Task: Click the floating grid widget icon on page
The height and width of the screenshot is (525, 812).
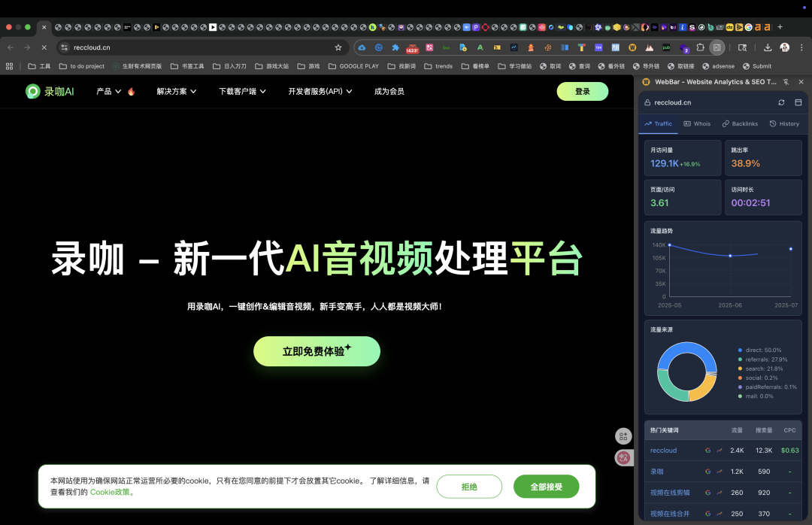Action: [x=623, y=436]
